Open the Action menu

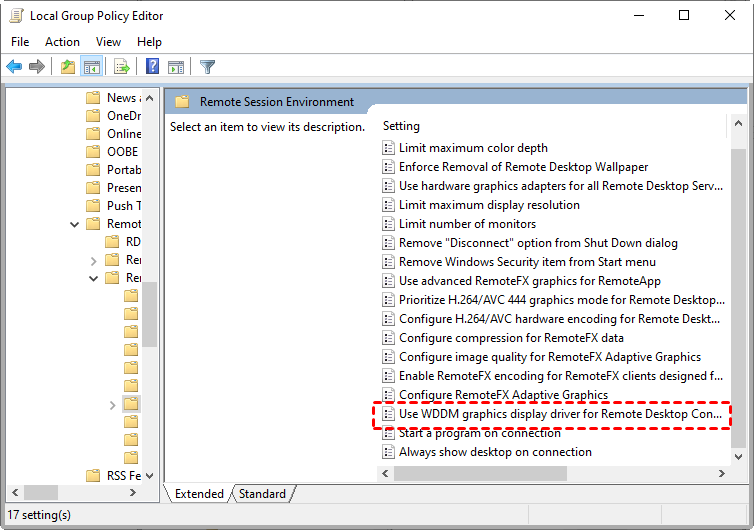coord(62,42)
